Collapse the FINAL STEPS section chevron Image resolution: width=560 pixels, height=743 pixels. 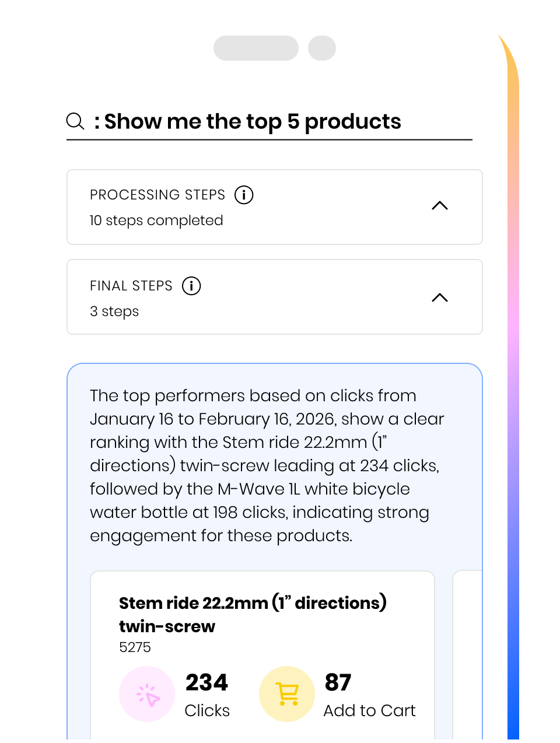coord(439,298)
